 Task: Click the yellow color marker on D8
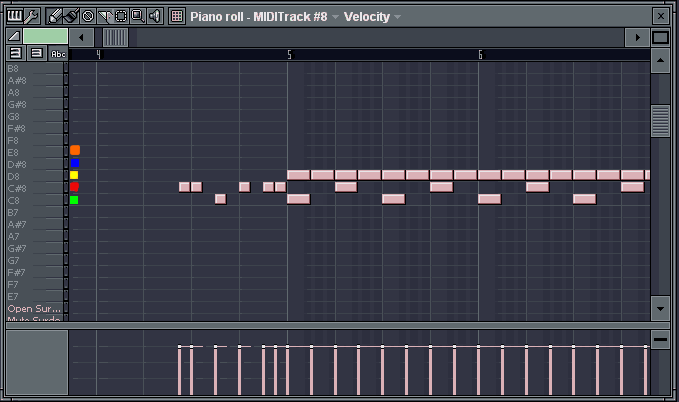tap(74, 175)
